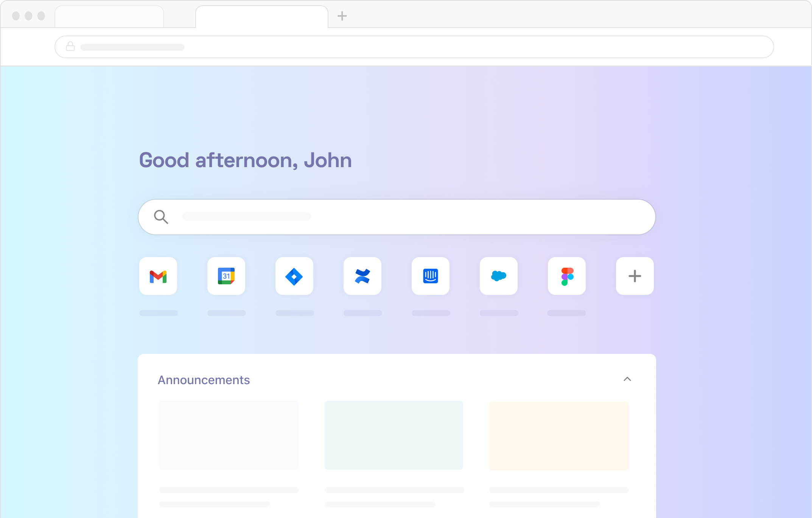Open the teal announcement card

[x=394, y=435]
